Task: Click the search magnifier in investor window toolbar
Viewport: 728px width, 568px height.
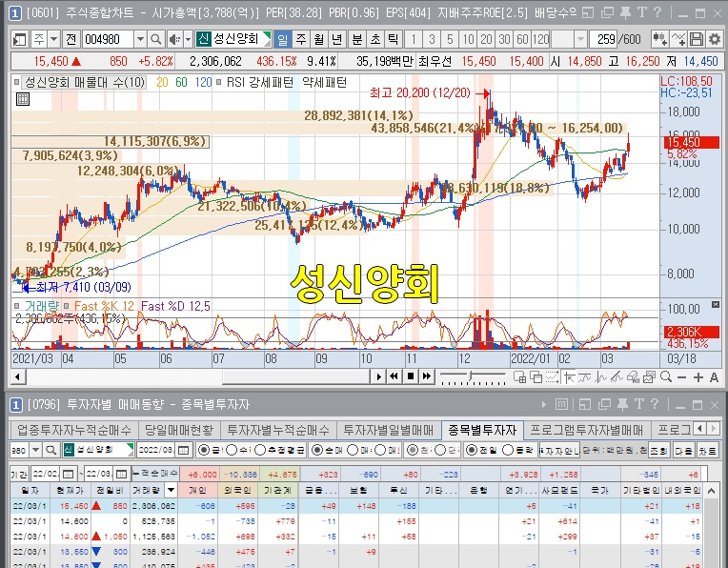Action: click(51, 450)
